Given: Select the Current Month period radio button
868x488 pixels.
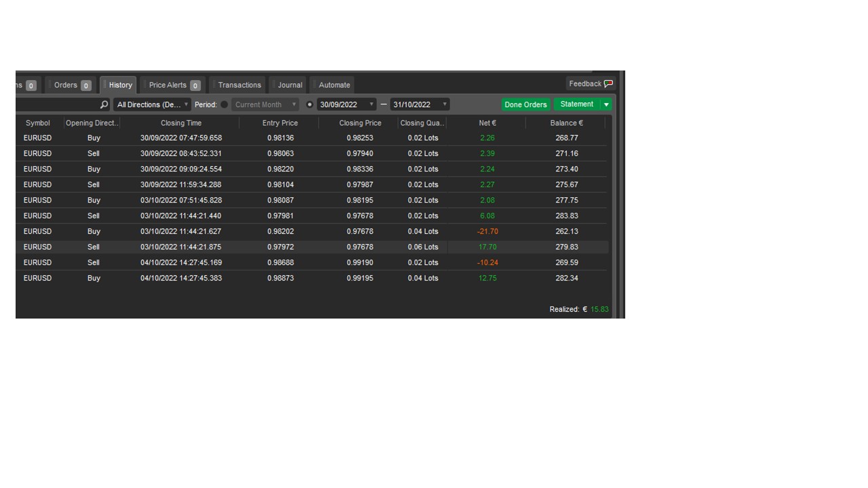Looking at the screenshot, I should click(x=224, y=104).
